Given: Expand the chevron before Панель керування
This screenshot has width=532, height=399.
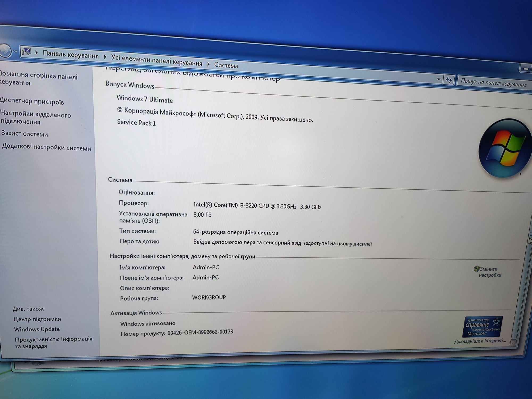Looking at the screenshot, I should (x=37, y=53).
